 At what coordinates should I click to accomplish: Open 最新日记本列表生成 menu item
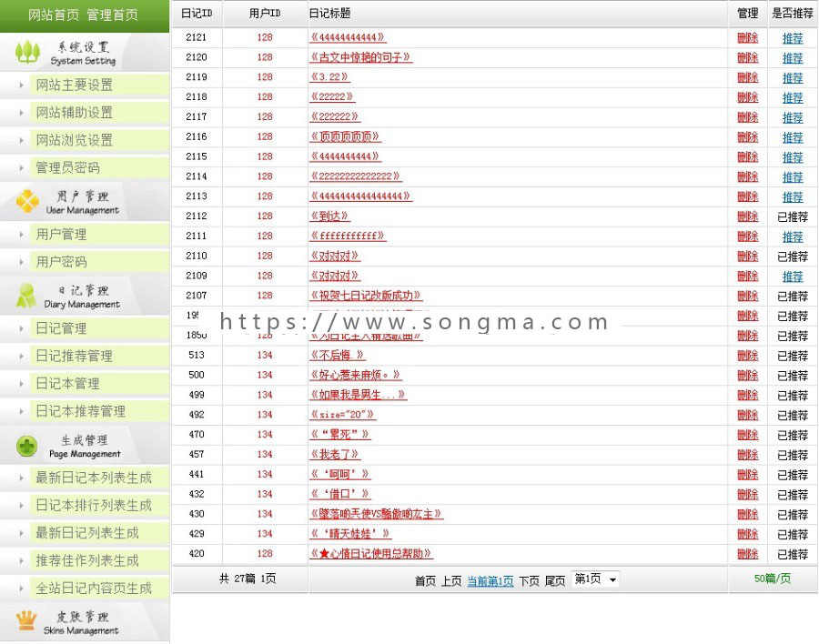tap(94, 478)
